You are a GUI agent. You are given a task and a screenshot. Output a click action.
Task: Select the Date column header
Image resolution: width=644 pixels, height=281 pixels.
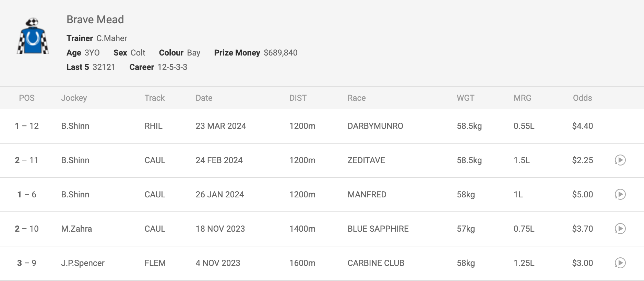[204, 98]
